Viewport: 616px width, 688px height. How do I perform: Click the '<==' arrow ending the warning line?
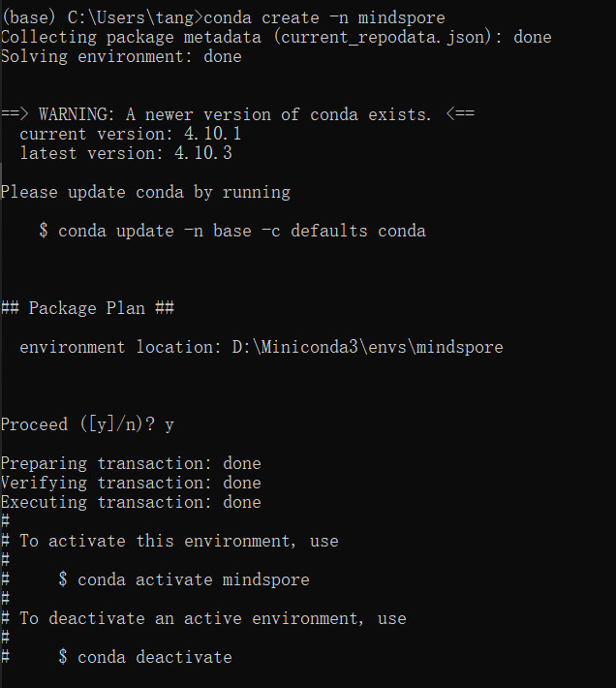460,114
